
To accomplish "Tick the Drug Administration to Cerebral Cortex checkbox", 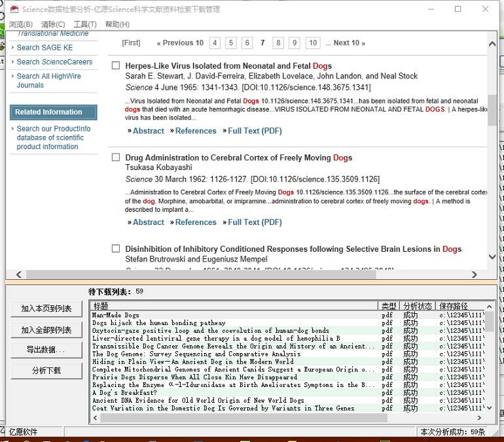I will (x=116, y=158).
